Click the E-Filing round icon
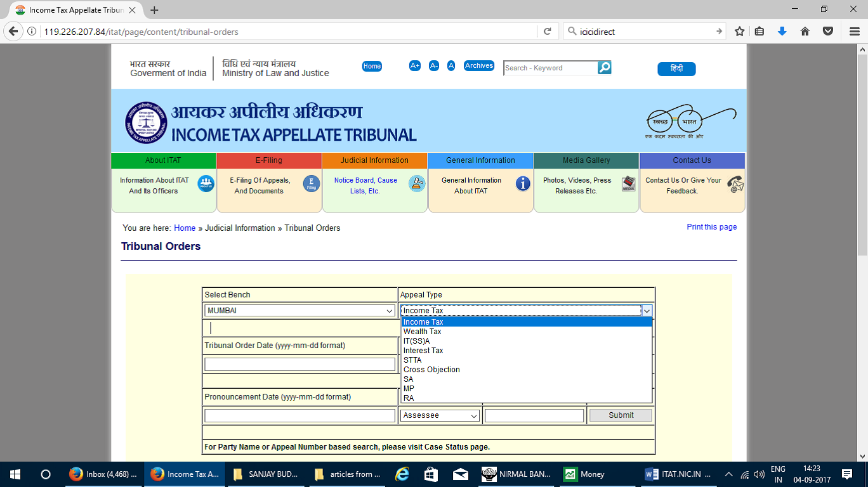 click(x=312, y=184)
